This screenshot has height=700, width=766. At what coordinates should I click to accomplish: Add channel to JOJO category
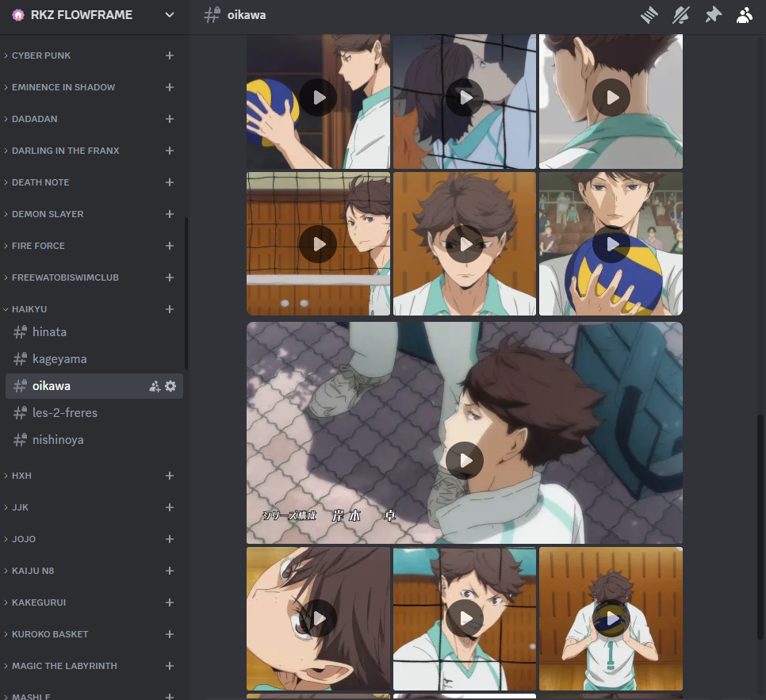coord(170,539)
